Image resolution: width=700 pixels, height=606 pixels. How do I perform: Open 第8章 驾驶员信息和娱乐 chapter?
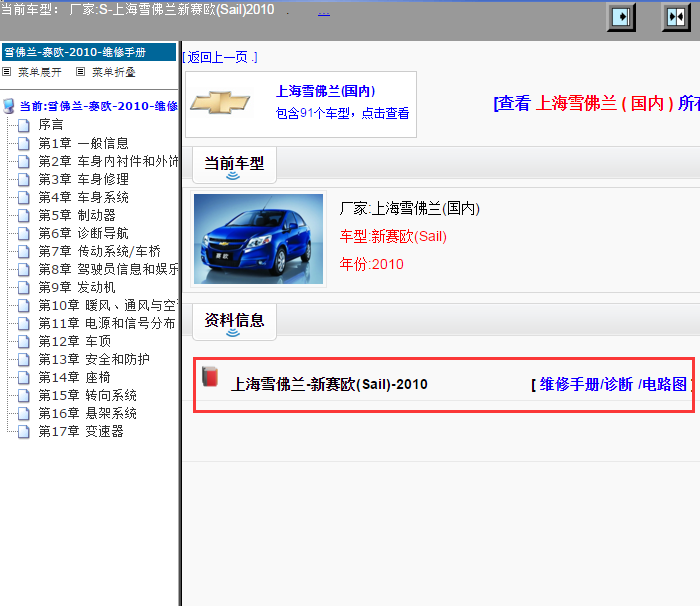tap(108, 269)
